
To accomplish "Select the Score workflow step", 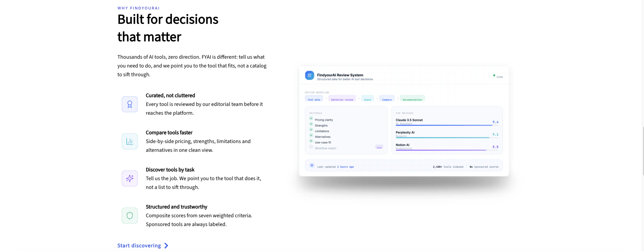I will click(x=368, y=99).
